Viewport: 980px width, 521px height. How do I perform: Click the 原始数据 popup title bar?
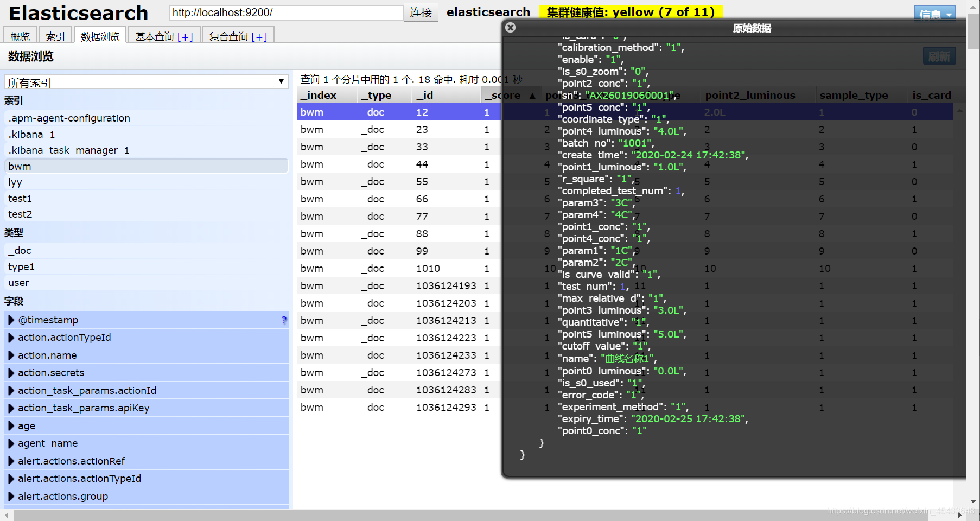pyautogui.click(x=752, y=28)
